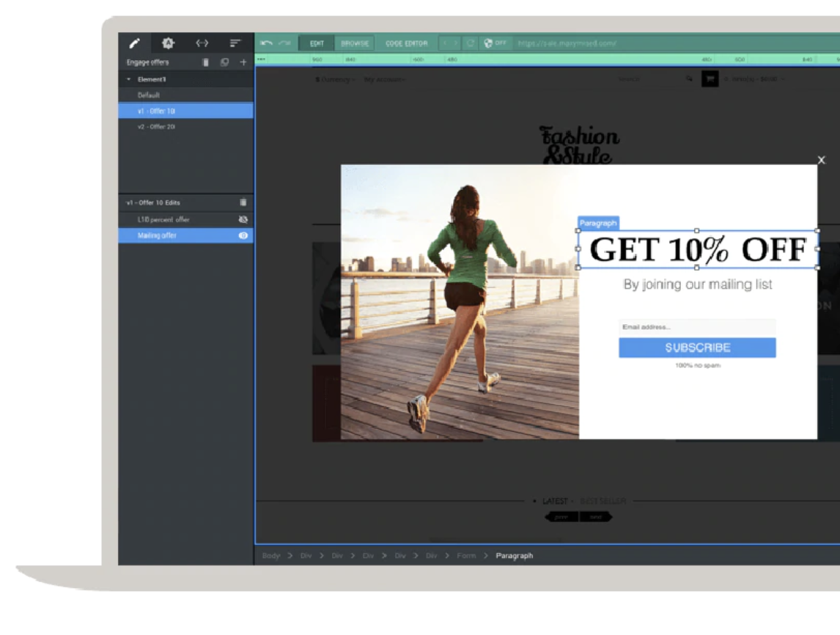Screen dimensions: 840x635
Task: Select the pencil edit tab icon
Action: (x=134, y=43)
